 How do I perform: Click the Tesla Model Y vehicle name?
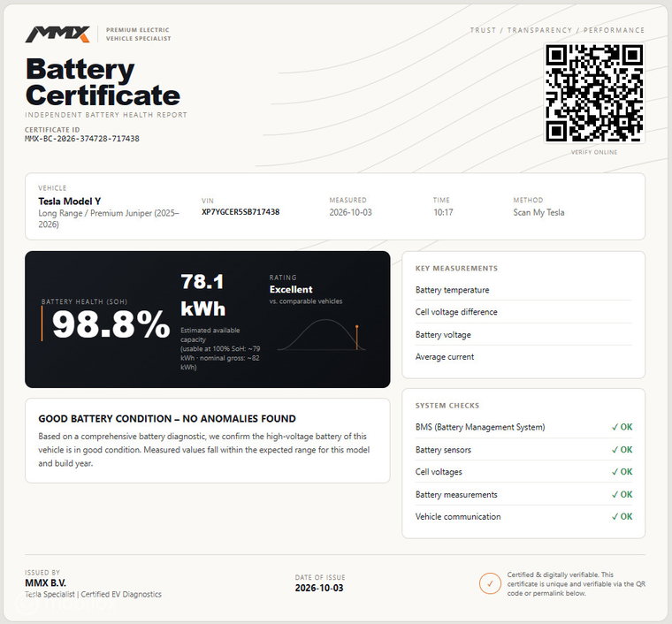pos(70,202)
